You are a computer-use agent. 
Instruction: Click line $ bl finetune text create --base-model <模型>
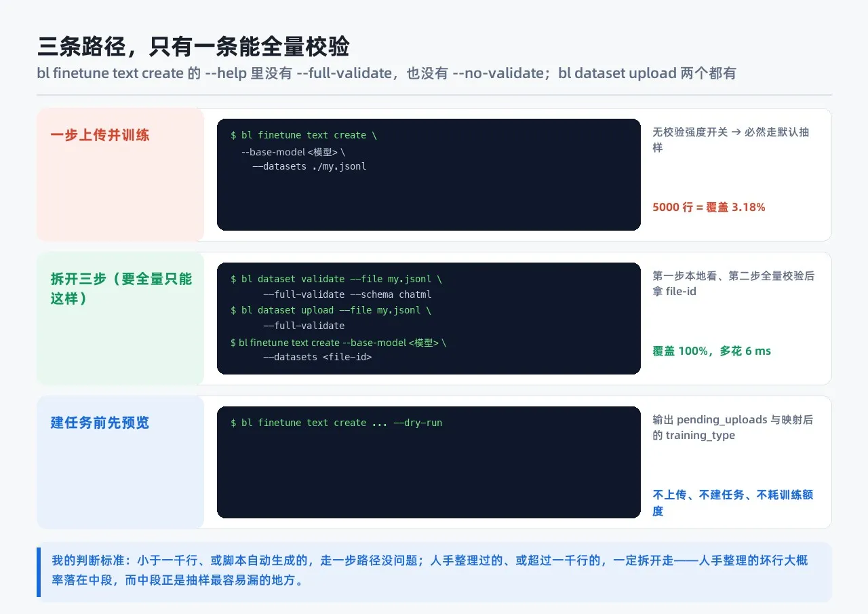(338, 343)
